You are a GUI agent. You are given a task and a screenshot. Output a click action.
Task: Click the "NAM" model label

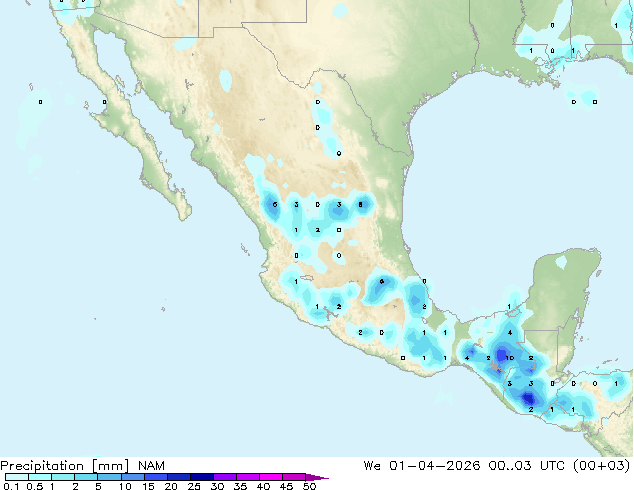151,466
